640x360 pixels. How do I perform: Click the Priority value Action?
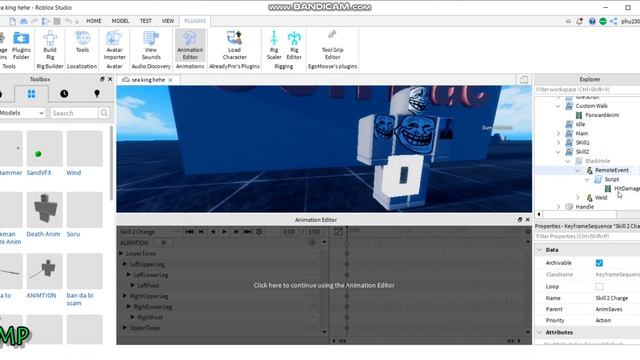coord(603,320)
